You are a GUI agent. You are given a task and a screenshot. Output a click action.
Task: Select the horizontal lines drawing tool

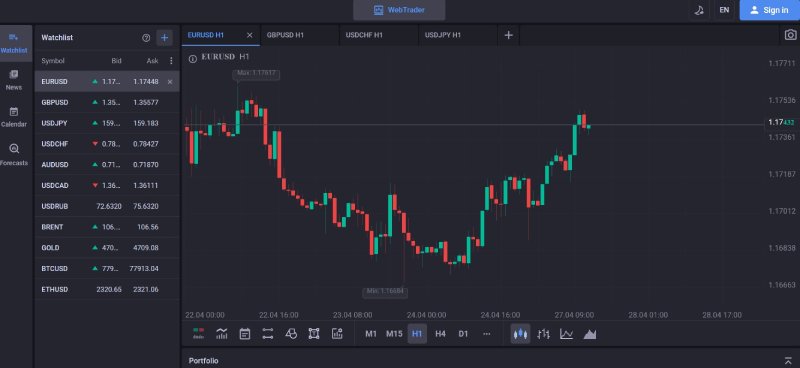click(x=268, y=334)
